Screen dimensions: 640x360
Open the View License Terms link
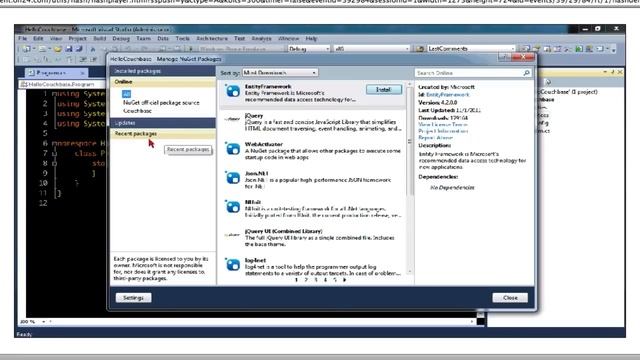pyautogui.click(x=443, y=124)
